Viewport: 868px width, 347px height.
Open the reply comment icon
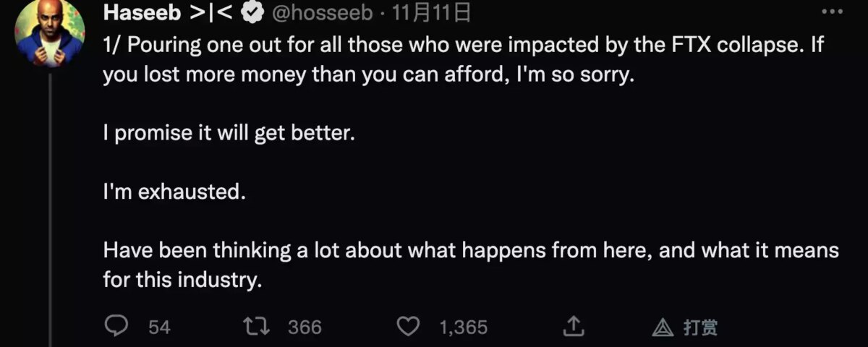pyautogui.click(x=116, y=327)
